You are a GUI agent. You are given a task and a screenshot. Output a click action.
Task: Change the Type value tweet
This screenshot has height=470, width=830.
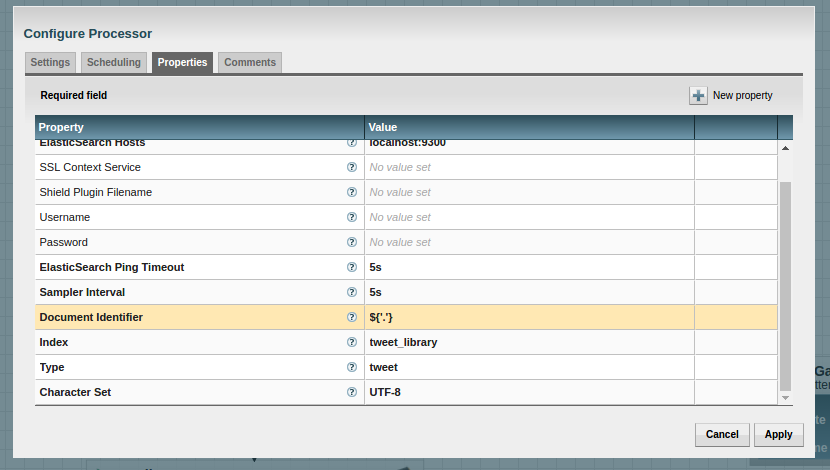(x=529, y=367)
